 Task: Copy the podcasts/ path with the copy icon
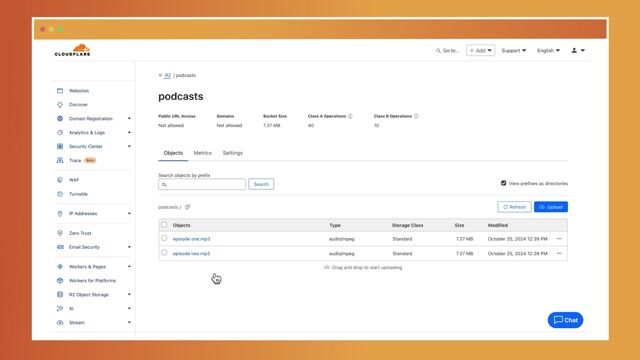187,207
